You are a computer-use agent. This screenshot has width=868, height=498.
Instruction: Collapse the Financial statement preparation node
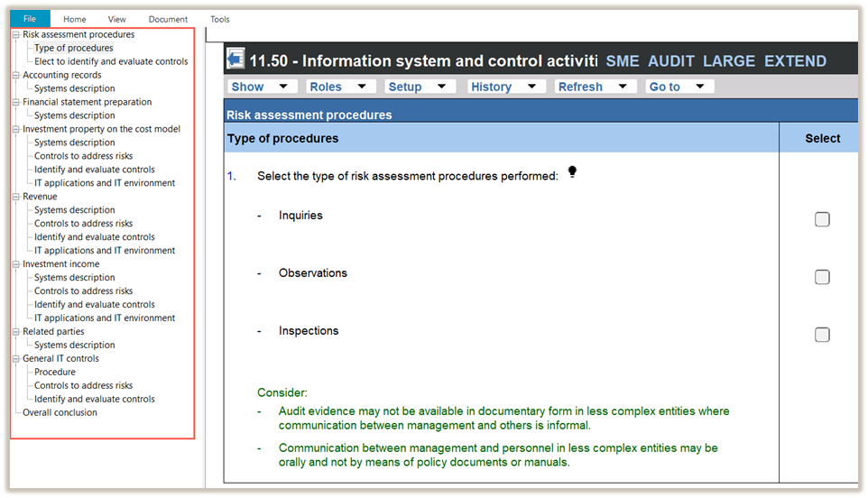click(x=16, y=102)
